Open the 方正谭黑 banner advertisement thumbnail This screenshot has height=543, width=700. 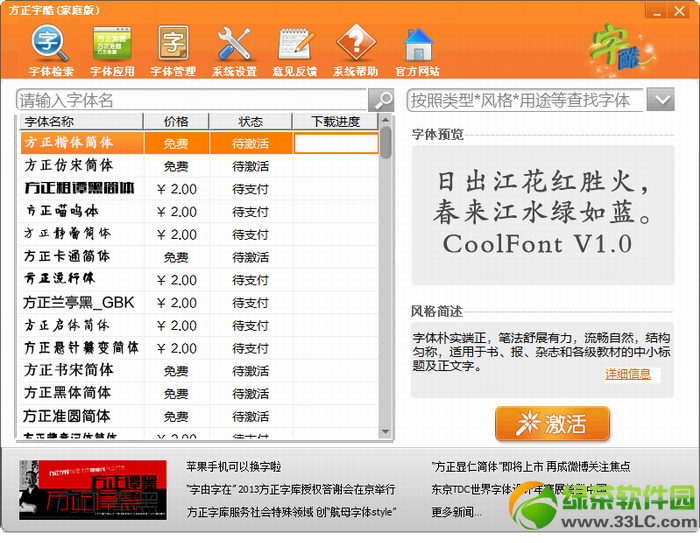click(x=93, y=490)
